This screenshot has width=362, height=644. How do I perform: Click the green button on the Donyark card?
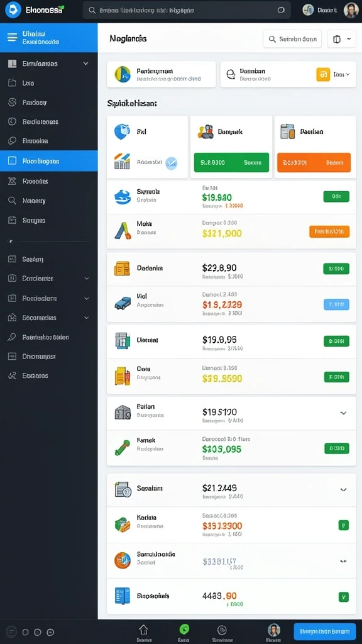coord(231,163)
